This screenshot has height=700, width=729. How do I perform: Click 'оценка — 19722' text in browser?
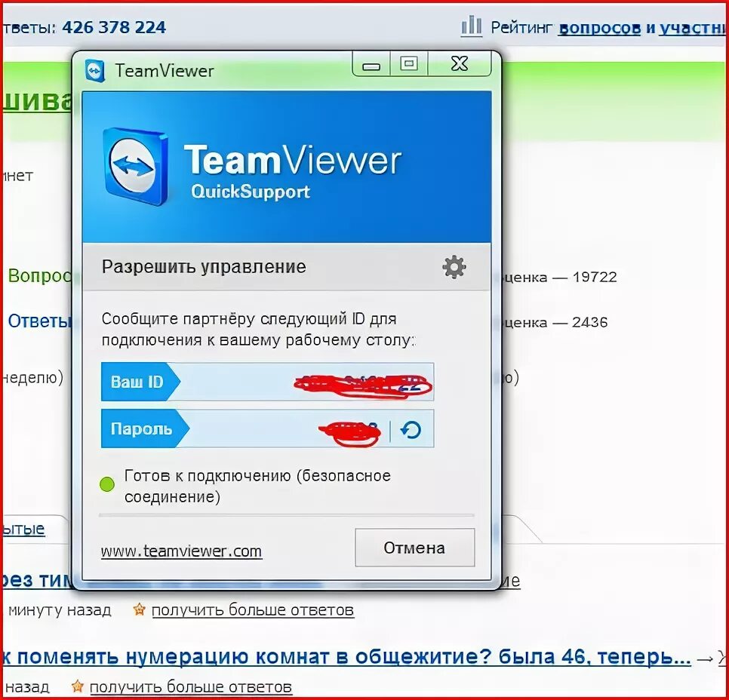560,277
